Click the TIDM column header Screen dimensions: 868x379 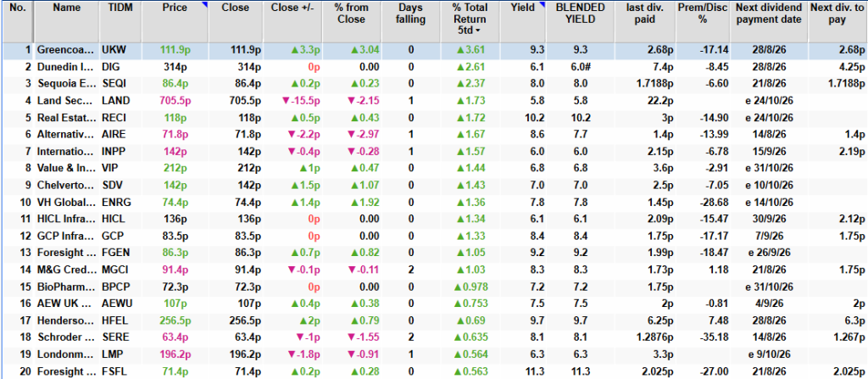120,8
